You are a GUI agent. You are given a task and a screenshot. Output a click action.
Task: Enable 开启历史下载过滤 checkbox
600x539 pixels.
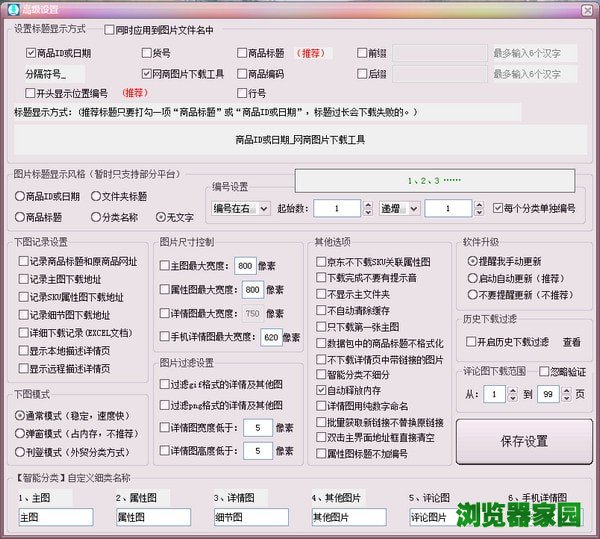pos(469,342)
